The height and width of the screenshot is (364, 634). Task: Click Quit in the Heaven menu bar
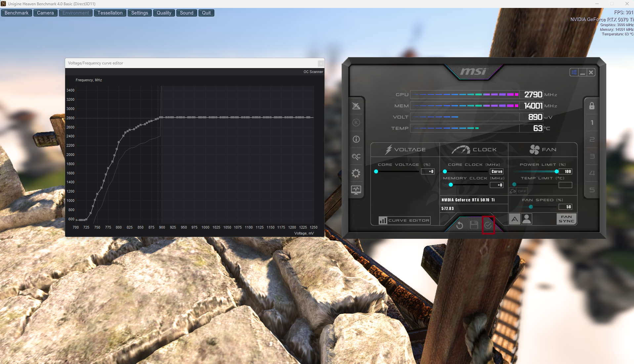coord(206,13)
